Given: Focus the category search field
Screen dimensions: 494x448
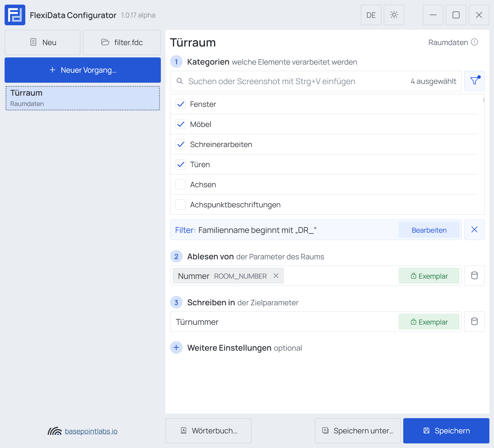Looking at the screenshot, I should tap(316, 81).
